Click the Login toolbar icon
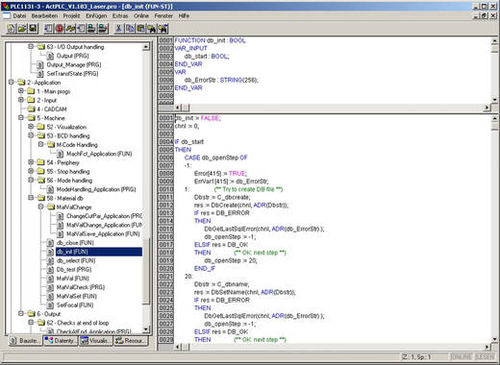The height and width of the screenshot is (365, 500). tap(91, 29)
